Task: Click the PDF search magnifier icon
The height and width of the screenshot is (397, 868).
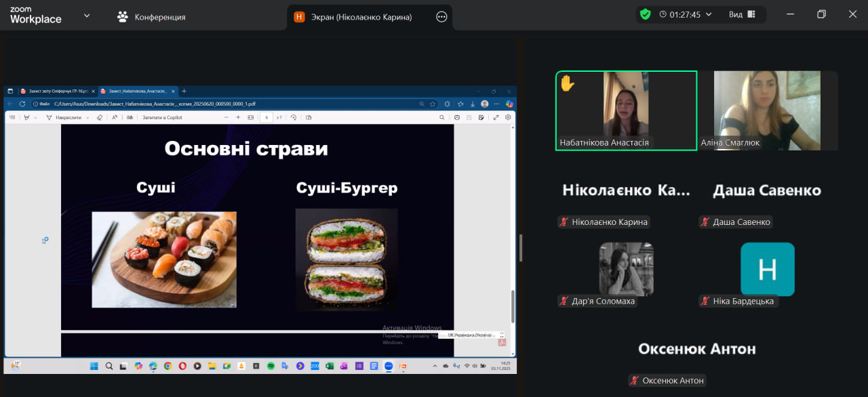Action: tap(441, 117)
